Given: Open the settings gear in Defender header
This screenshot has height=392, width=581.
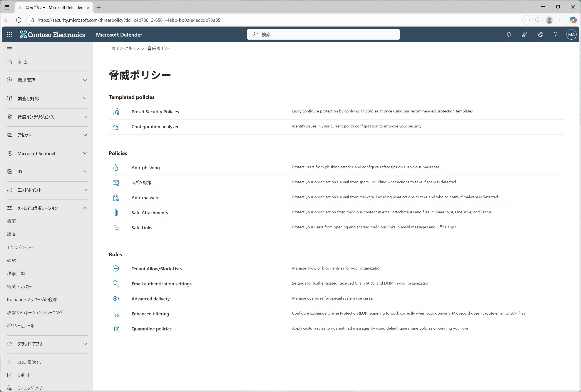Looking at the screenshot, I should tap(540, 35).
